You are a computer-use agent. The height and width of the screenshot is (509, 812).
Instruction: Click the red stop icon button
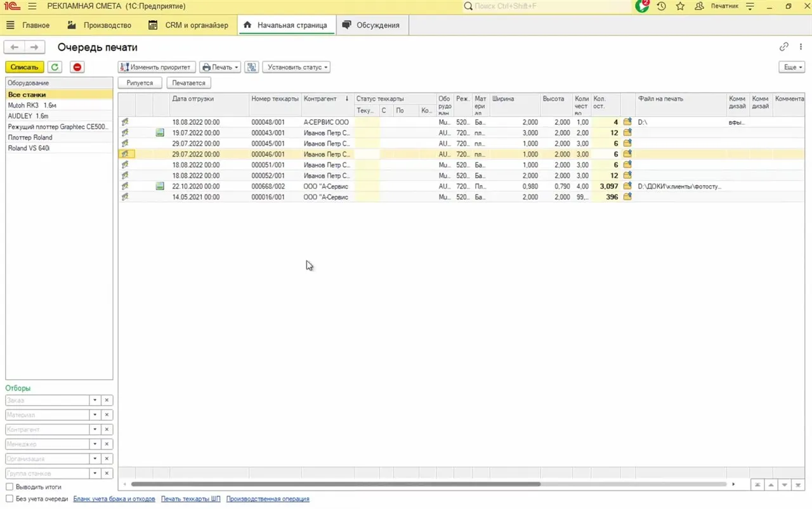[77, 67]
